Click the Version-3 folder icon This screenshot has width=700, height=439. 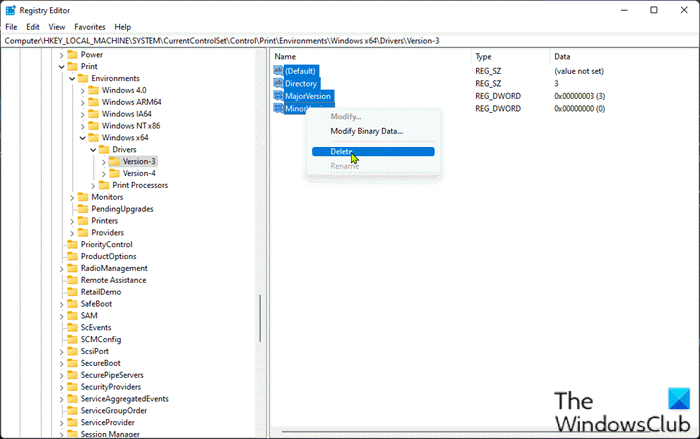[x=115, y=161]
